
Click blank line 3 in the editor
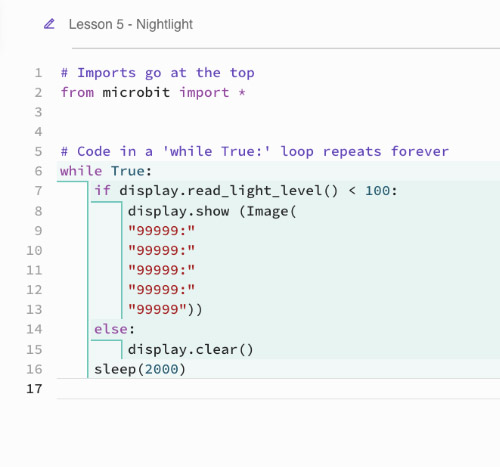278,112
